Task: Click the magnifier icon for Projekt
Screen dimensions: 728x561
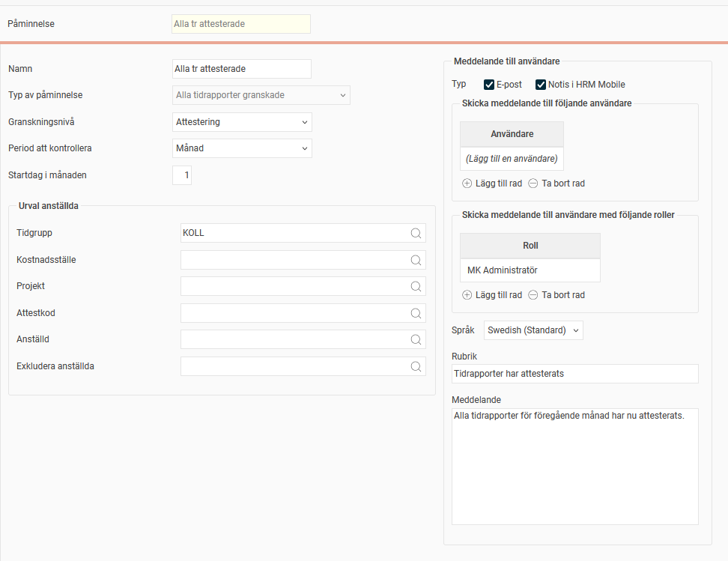Action: 416,286
